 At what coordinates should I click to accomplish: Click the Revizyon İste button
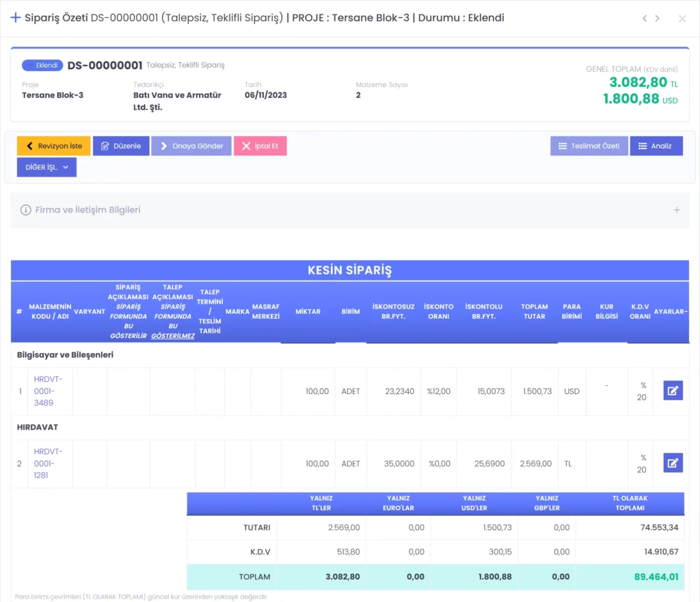pos(53,146)
